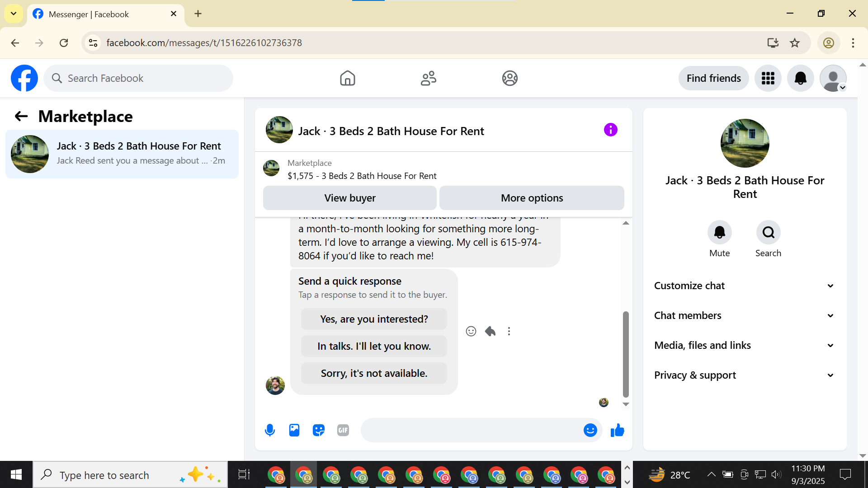The height and width of the screenshot is (488, 868).
Task: Open the volume control in tray
Action: click(x=776, y=474)
